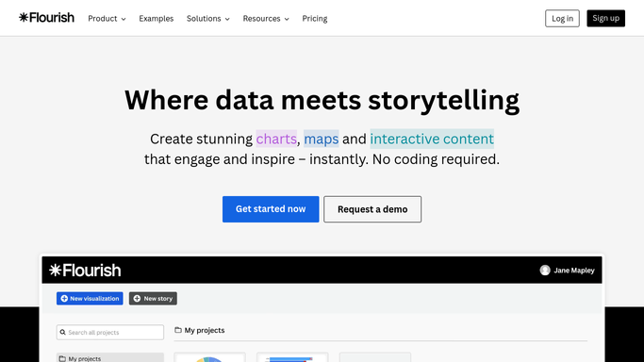Click the Flourish logo in the top navigation

click(x=46, y=18)
